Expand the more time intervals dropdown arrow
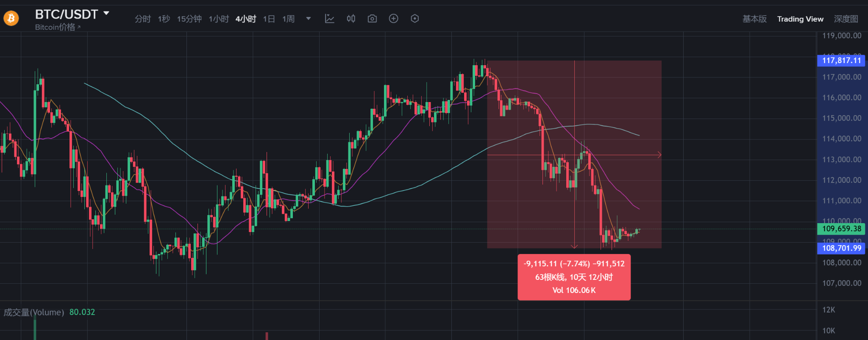Image resolution: width=868 pixels, height=340 pixels. [x=309, y=19]
